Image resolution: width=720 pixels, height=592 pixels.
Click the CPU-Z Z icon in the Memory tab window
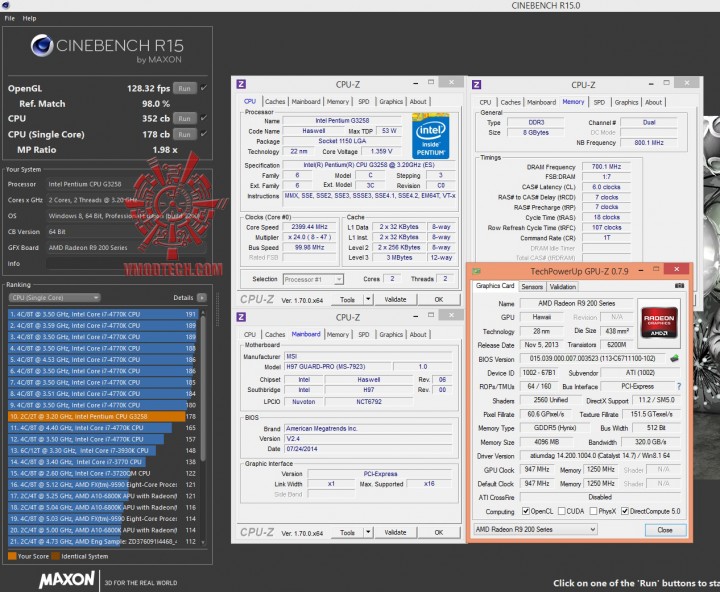pos(477,85)
